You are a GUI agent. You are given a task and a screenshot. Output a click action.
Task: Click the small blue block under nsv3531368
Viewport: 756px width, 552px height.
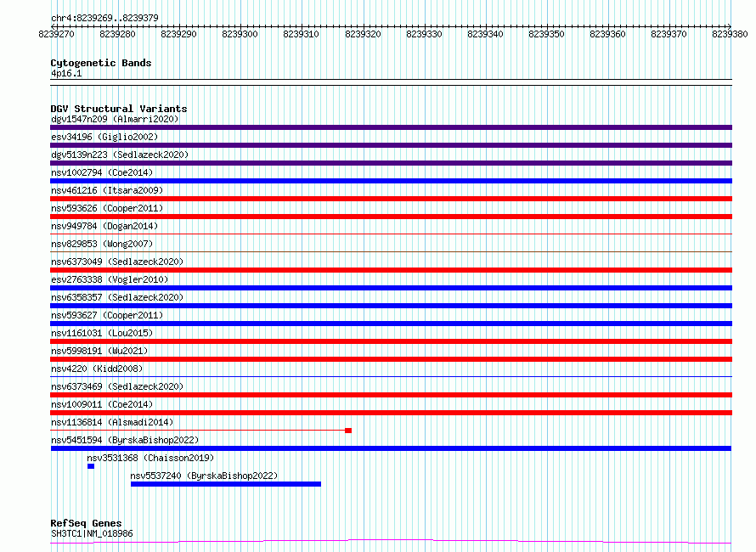(x=91, y=466)
